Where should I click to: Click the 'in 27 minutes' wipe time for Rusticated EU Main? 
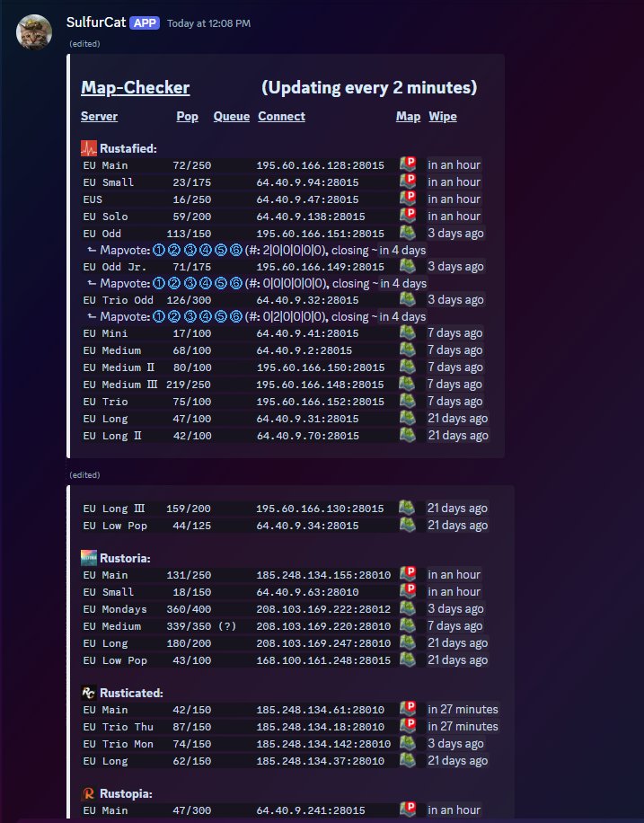coord(463,709)
